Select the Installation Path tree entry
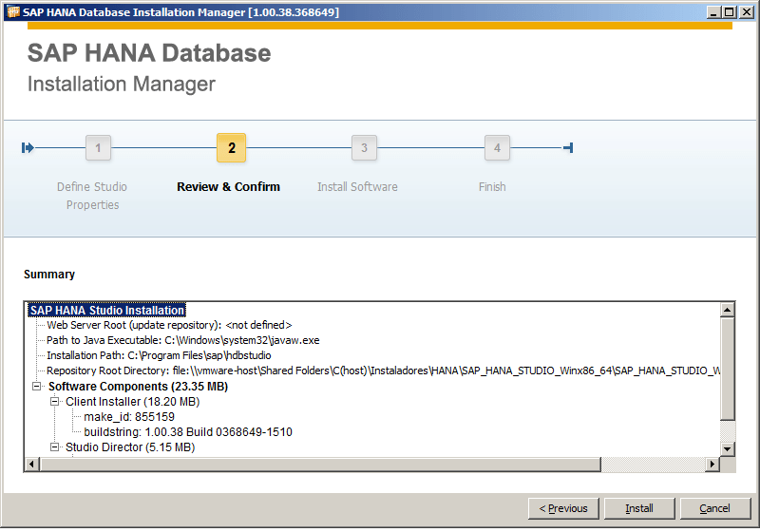 [x=159, y=355]
